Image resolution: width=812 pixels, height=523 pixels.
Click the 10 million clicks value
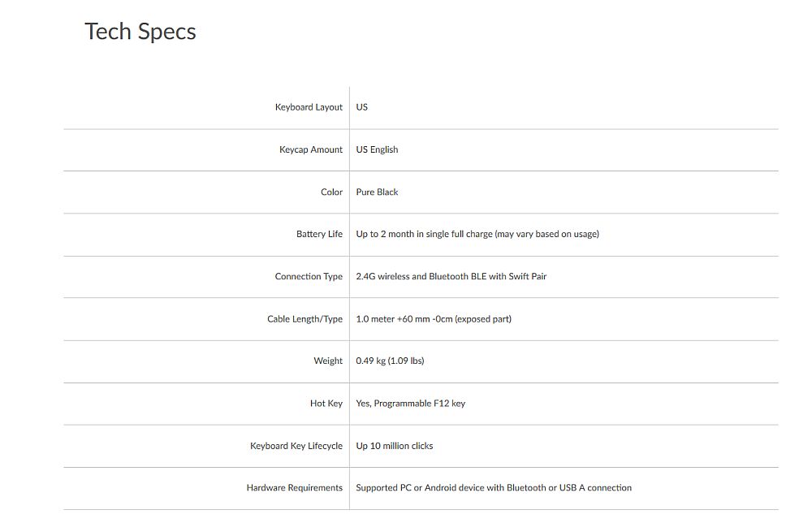pos(395,446)
